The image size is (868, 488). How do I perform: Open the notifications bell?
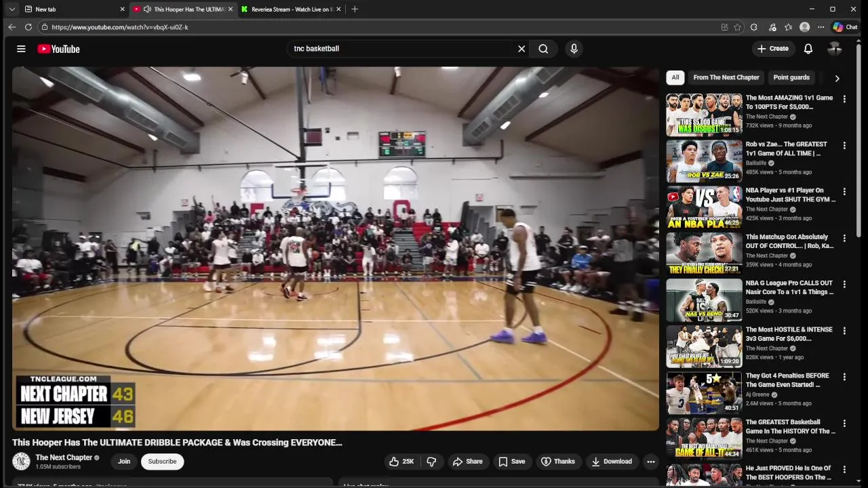(x=808, y=49)
